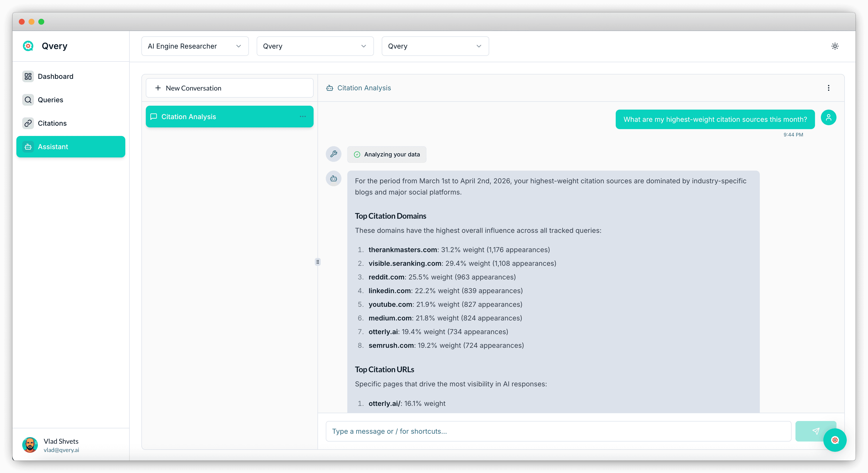
Task: Focus the message input field
Action: (558, 431)
